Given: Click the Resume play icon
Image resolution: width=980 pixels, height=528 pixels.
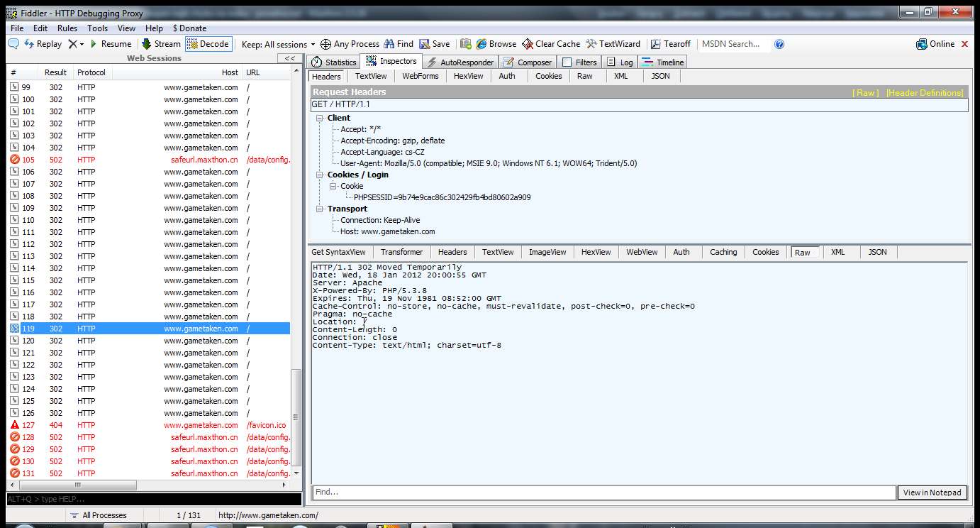Looking at the screenshot, I should tap(94, 44).
